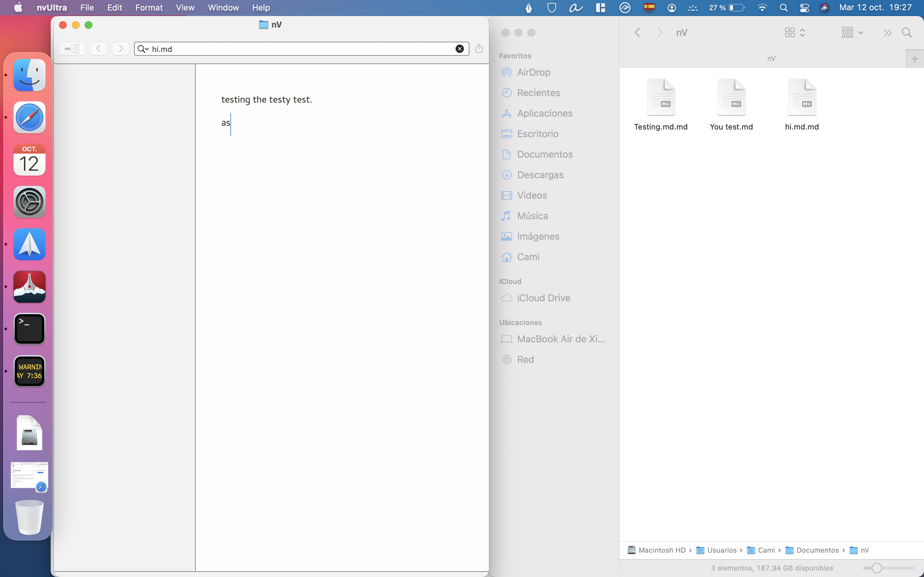Open iCloud Drive in Finder sidebar
The height and width of the screenshot is (577, 924).
click(x=543, y=298)
